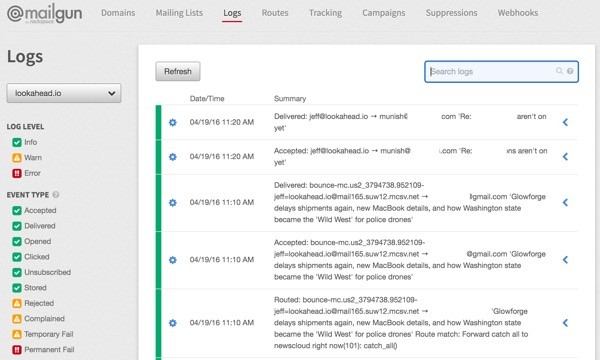600x360 pixels.
Task: Click the search magnifier icon in the logs search box
Action: pos(559,71)
